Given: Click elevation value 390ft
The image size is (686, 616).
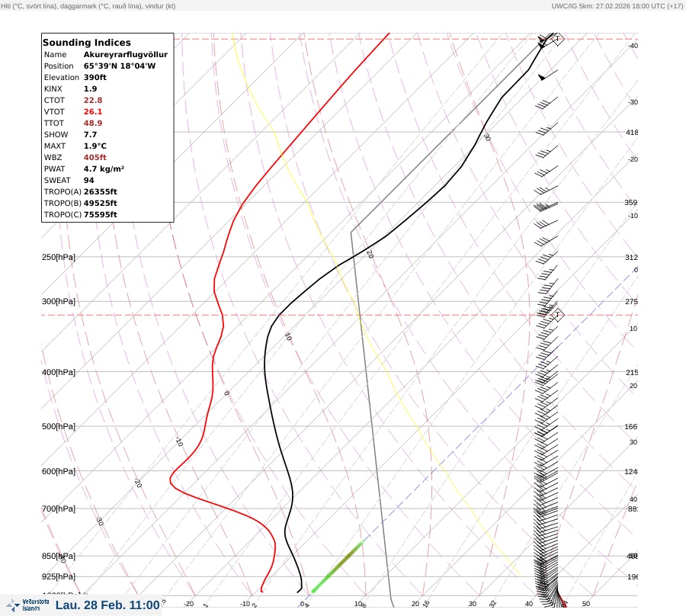Looking at the screenshot, I should click(95, 77).
